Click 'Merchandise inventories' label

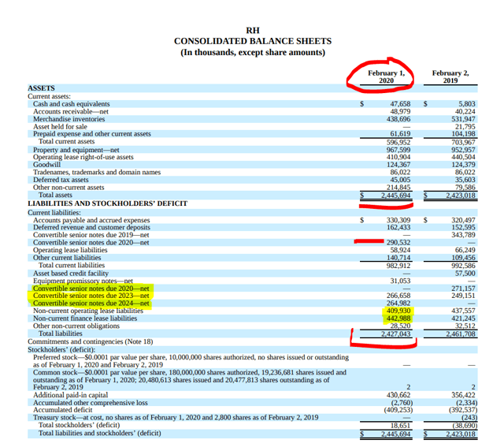[x=69, y=119]
